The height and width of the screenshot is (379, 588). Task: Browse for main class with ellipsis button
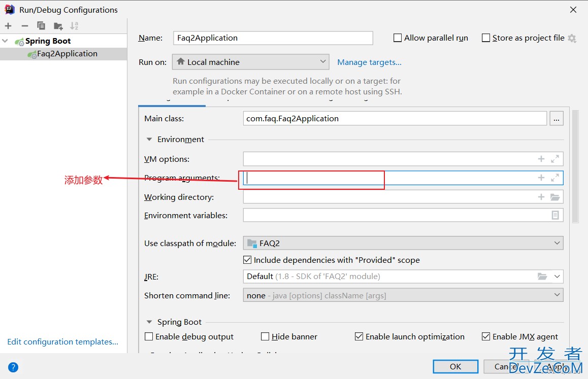pos(557,119)
